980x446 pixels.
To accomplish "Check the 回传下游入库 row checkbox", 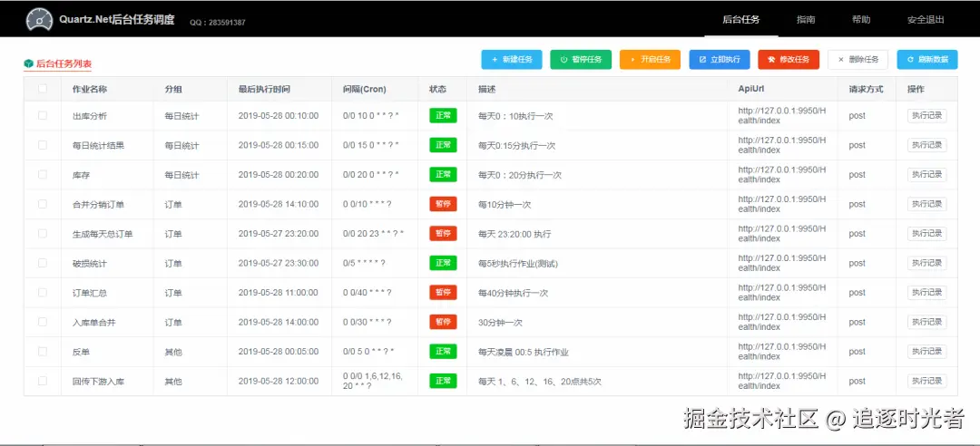I will (x=43, y=381).
